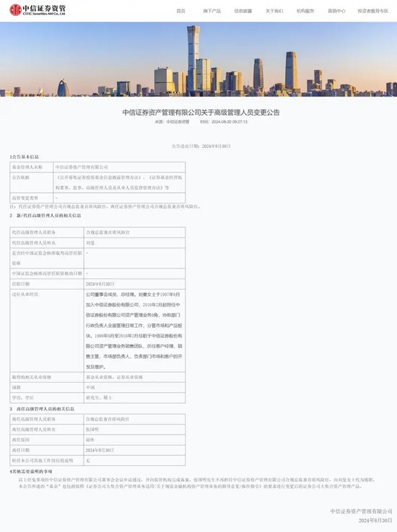The height and width of the screenshot is (532, 397).
Task: Click the 离任高级管理人员职务 label cell
Action: (x=47, y=419)
